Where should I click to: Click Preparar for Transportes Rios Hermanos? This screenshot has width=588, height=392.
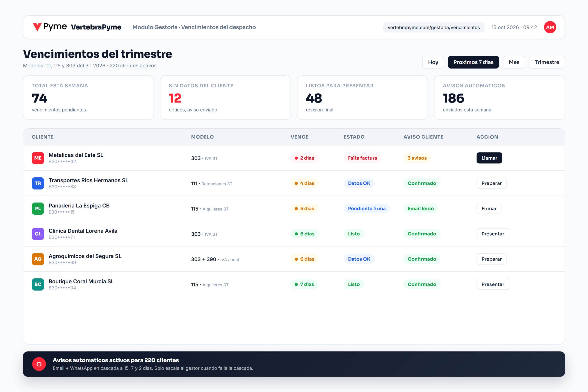[491, 183]
